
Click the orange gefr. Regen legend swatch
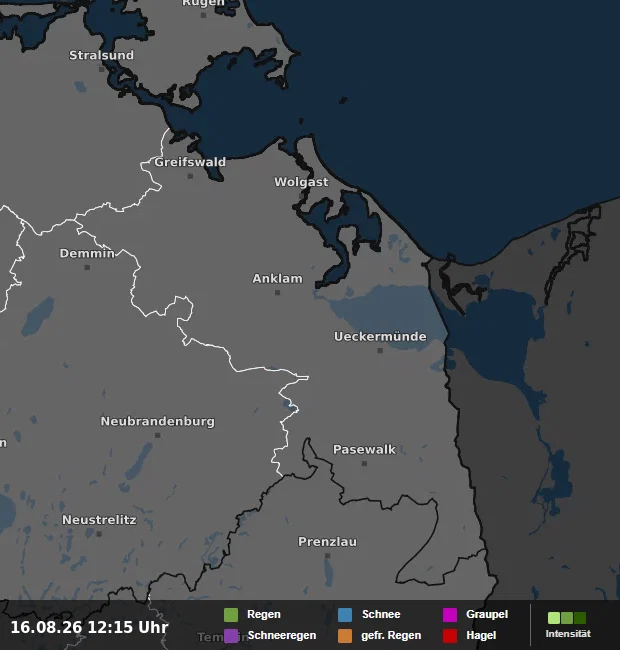[345, 636]
